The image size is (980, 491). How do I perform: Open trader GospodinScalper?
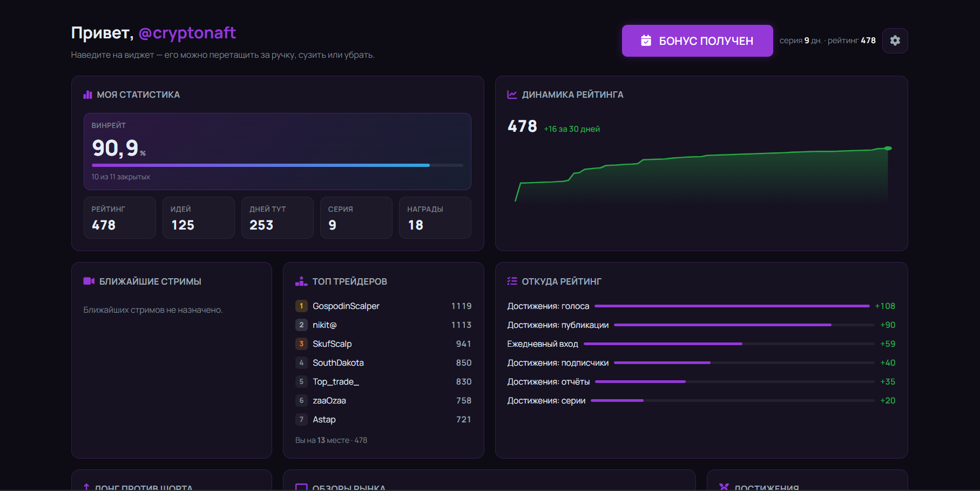point(346,306)
